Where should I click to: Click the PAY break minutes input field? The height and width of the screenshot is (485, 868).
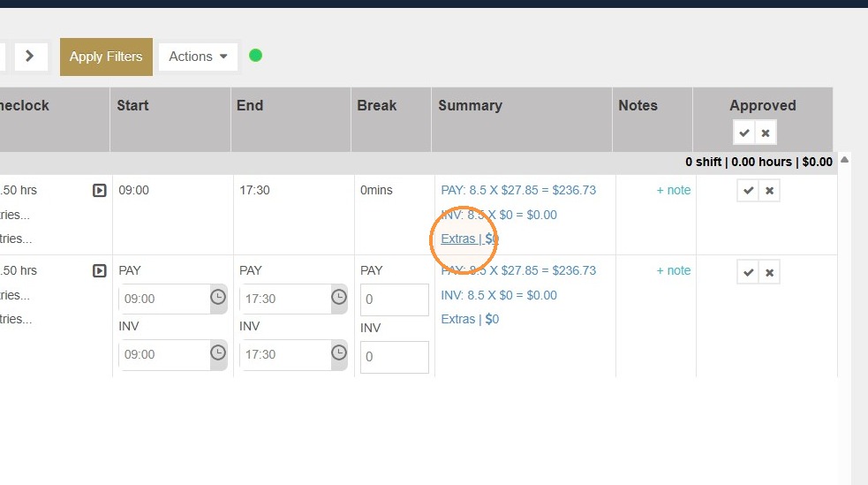[x=395, y=299]
